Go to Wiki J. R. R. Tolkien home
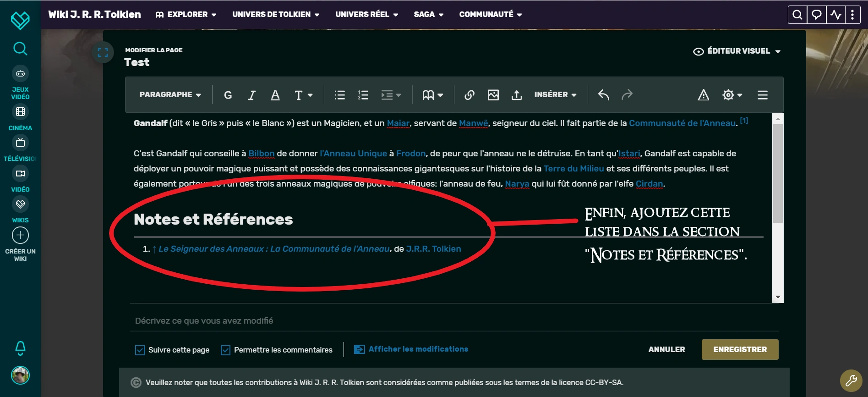Viewport: 868px width, 397px height. 94,15
